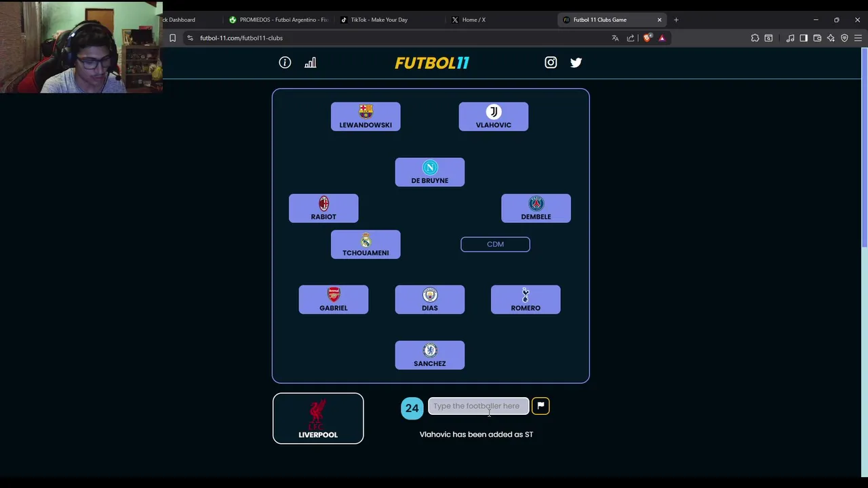Select the Vlahovic player card
Viewport: 868px width, 488px height.
(494, 117)
